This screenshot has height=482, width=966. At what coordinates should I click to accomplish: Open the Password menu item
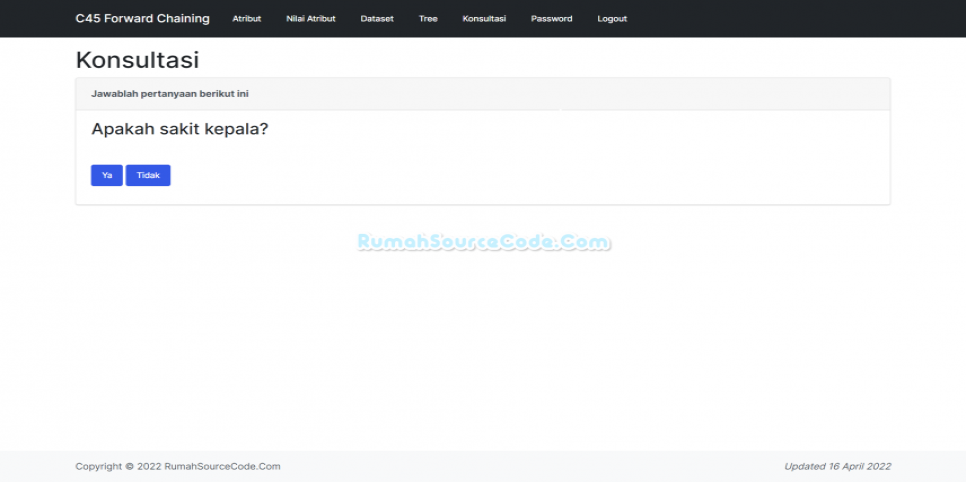[x=551, y=19]
